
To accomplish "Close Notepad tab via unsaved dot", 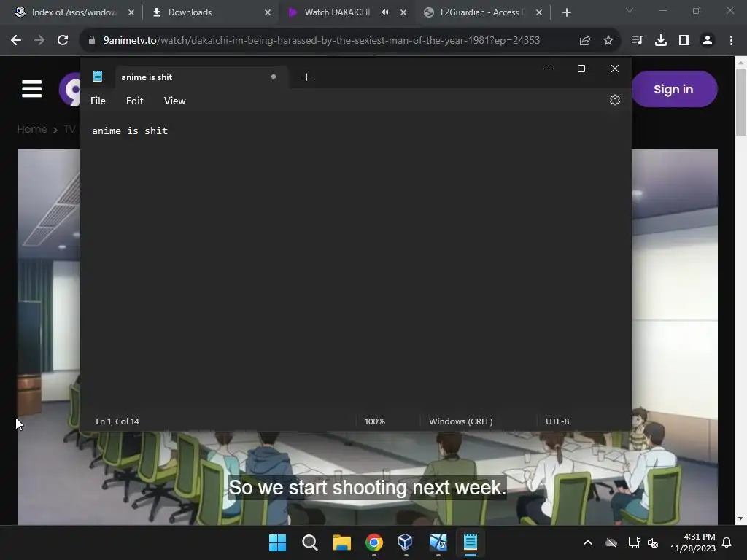I will pyautogui.click(x=274, y=77).
